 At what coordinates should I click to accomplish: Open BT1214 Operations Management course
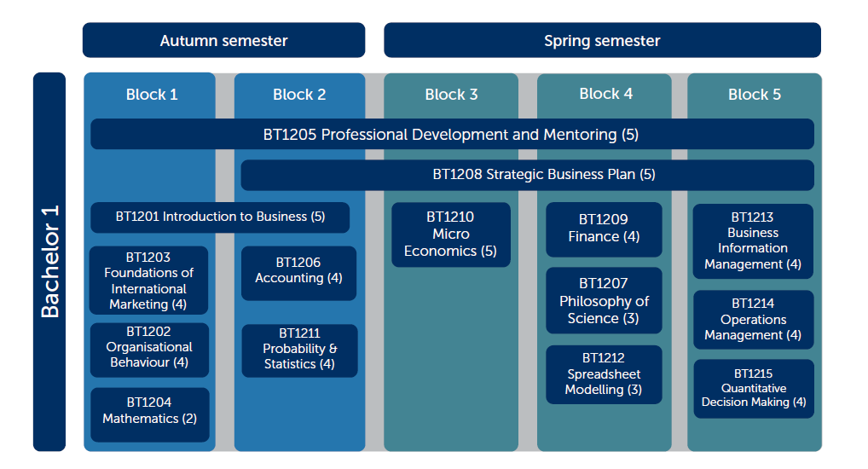tap(754, 320)
